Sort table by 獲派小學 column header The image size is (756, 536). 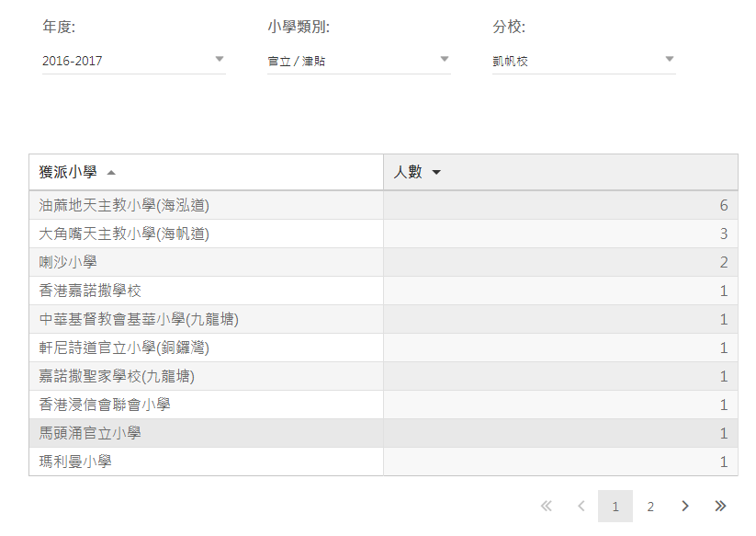68,172
